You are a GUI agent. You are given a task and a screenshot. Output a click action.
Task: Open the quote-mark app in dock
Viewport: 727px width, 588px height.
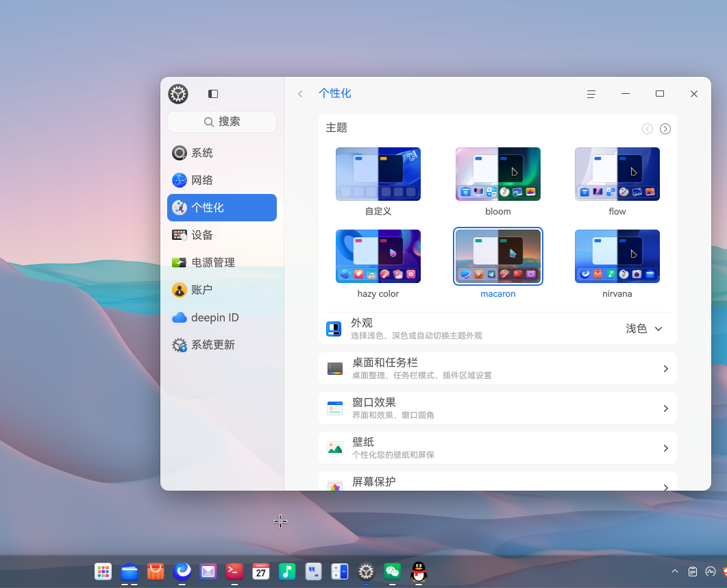coord(313,572)
